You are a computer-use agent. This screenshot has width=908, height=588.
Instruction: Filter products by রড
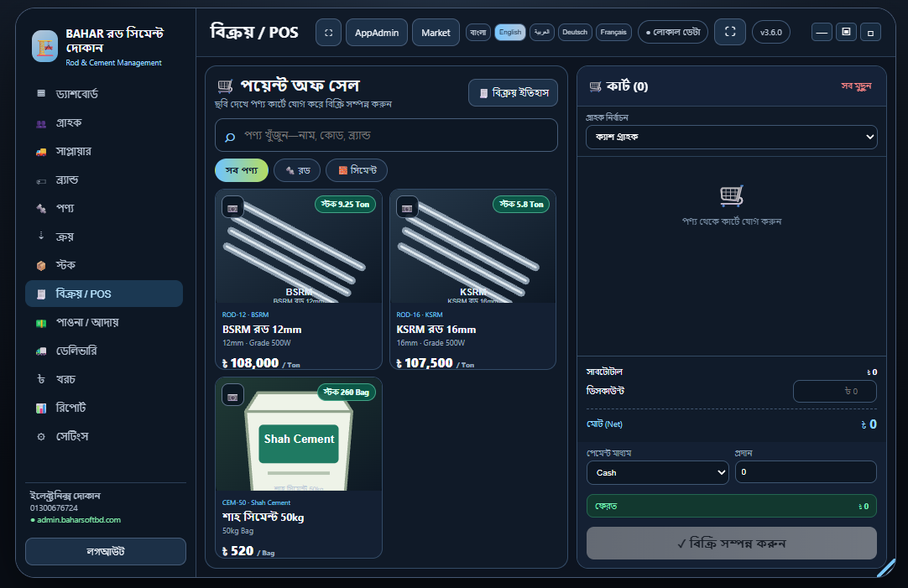[x=297, y=170]
